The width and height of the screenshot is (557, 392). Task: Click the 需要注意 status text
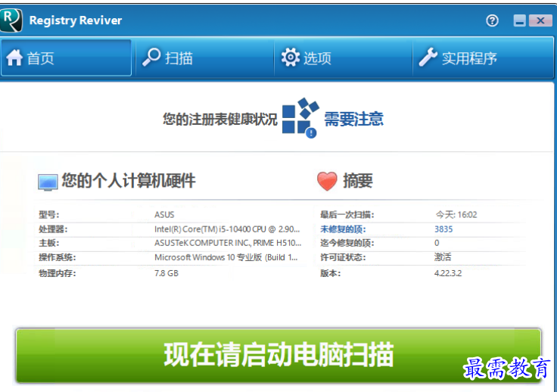(354, 119)
